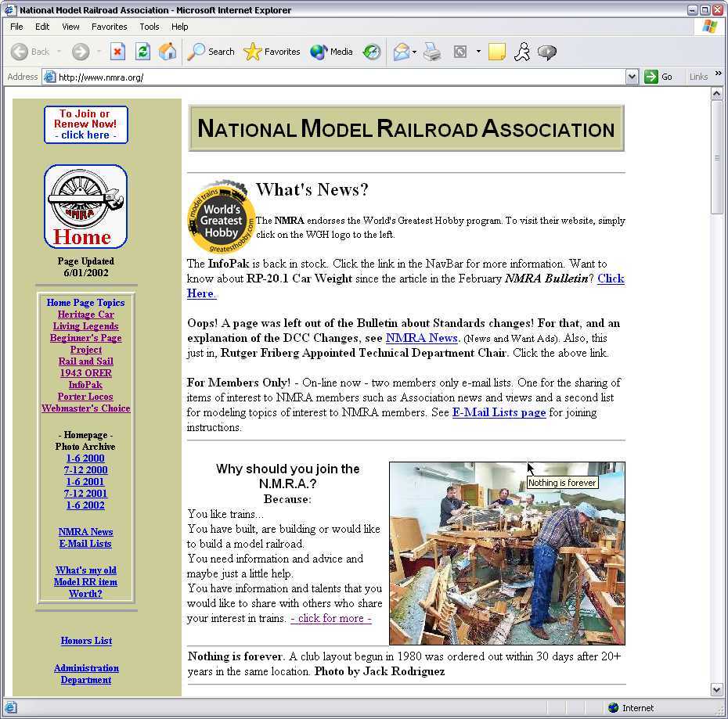Go to the browser Home page icon
This screenshot has width=728, height=719.
click(168, 52)
